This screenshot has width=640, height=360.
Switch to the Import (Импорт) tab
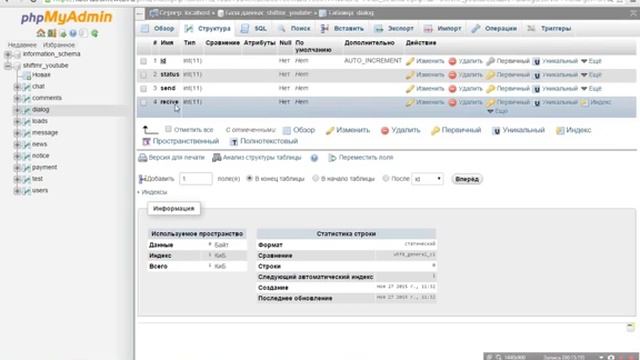[442, 29]
